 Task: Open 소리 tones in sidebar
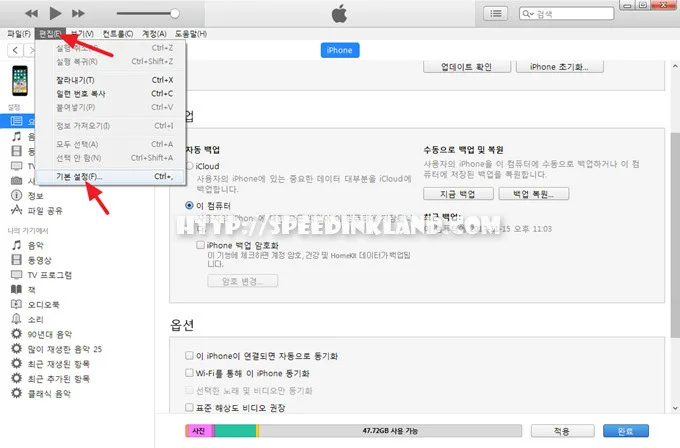pyautogui.click(x=36, y=320)
